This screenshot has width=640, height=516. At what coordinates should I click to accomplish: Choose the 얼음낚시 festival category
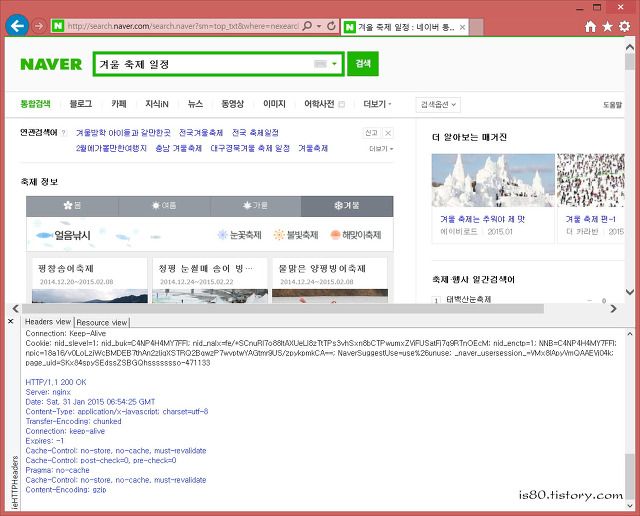[x=64, y=235]
